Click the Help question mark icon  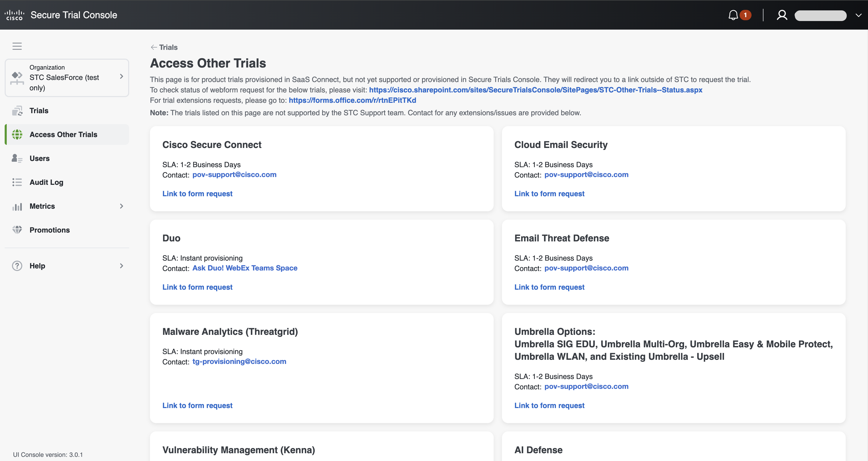(17, 266)
